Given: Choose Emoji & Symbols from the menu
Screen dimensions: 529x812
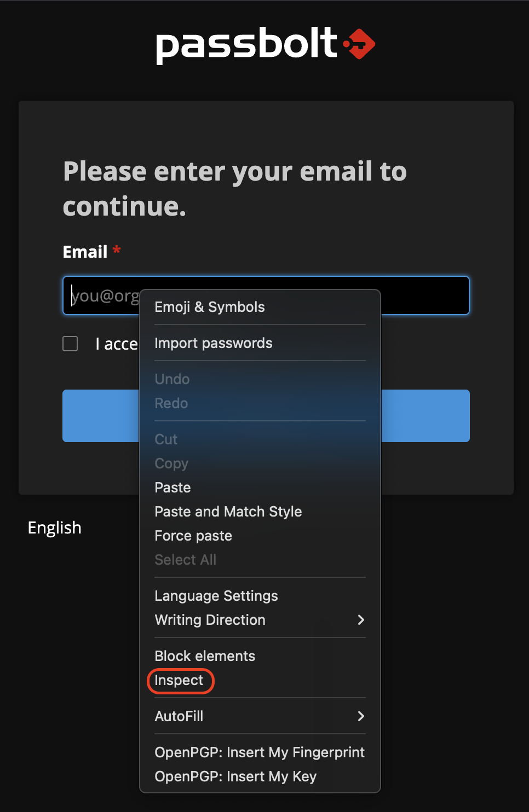Looking at the screenshot, I should pos(209,307).
